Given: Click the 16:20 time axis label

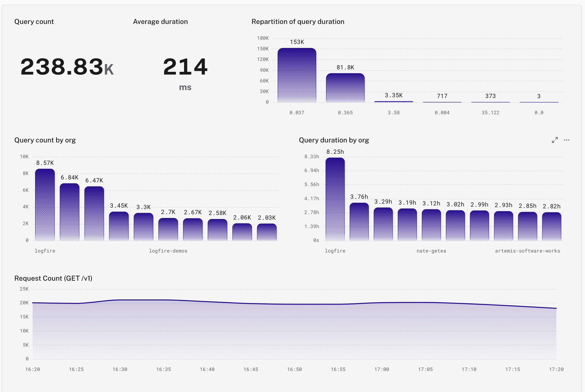Looking at the screenshot, I should click(33, 369).
